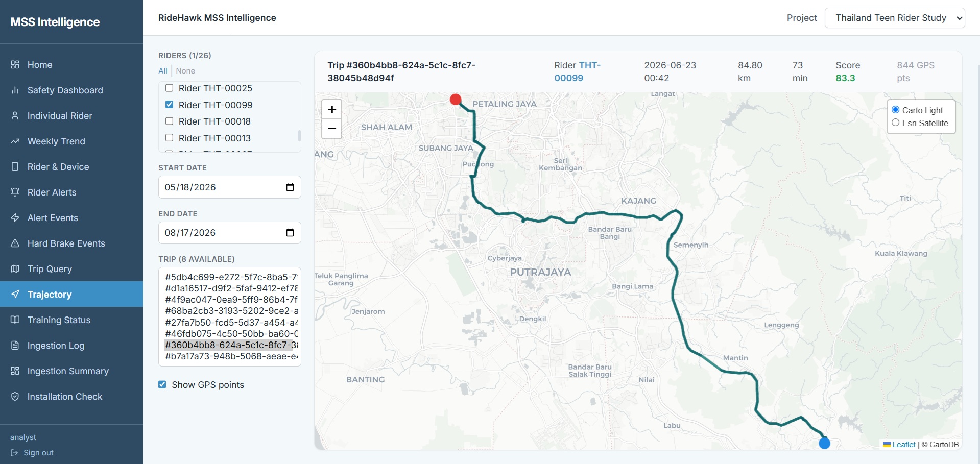This screenshot has width=980, height=464.
Task: Click the Safety Dashboard bar-chart icon
Action: [15, 90]
